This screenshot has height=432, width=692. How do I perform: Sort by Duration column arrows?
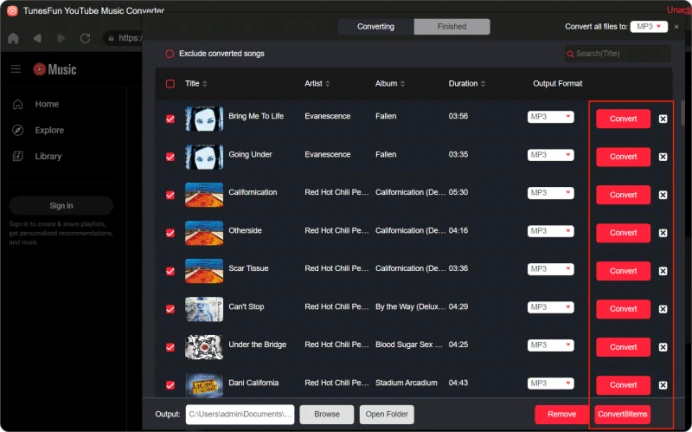(x=483, y=83)
